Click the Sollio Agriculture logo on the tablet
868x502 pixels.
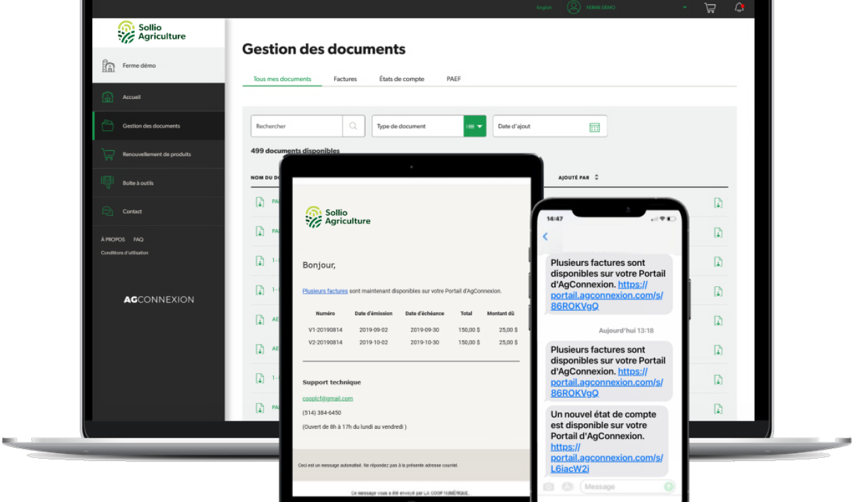(x=338, y=216)
